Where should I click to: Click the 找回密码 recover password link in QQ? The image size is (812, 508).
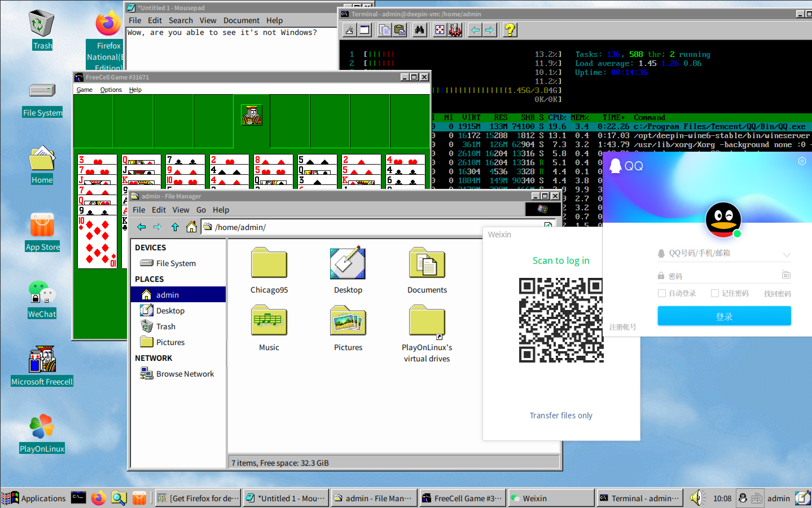[777, 294]
